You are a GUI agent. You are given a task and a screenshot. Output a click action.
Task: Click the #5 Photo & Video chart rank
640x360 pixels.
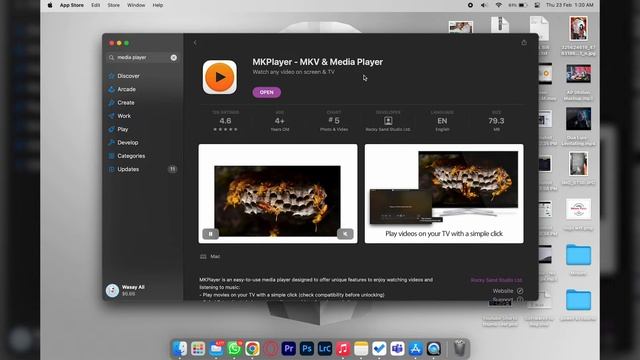(334, 121)
